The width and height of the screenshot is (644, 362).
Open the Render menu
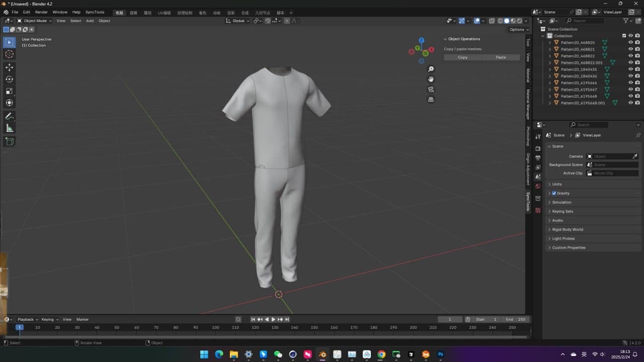tap(41, 12)
